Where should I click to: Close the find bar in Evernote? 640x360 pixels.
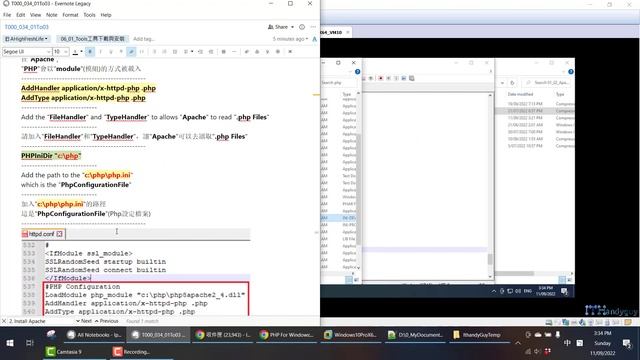(4, 321)
